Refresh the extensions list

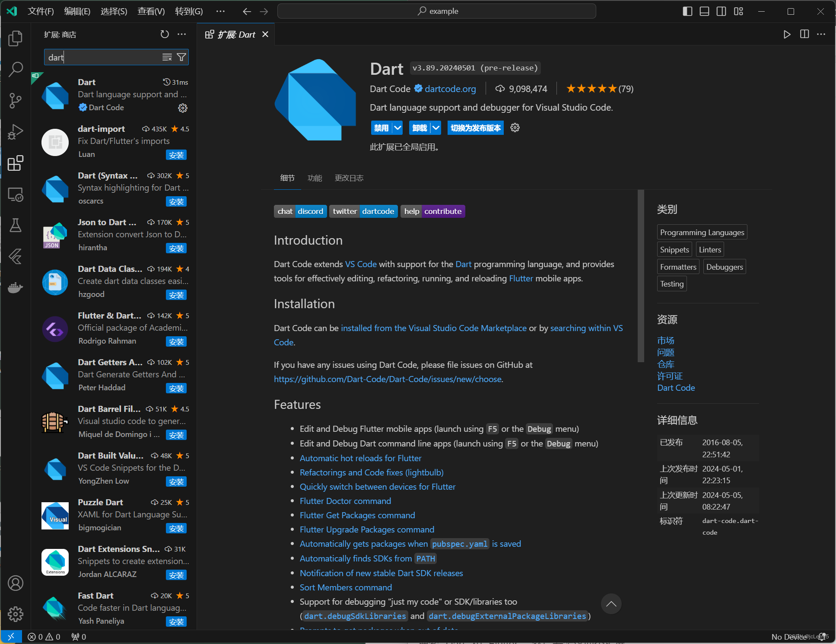point(165,34)
